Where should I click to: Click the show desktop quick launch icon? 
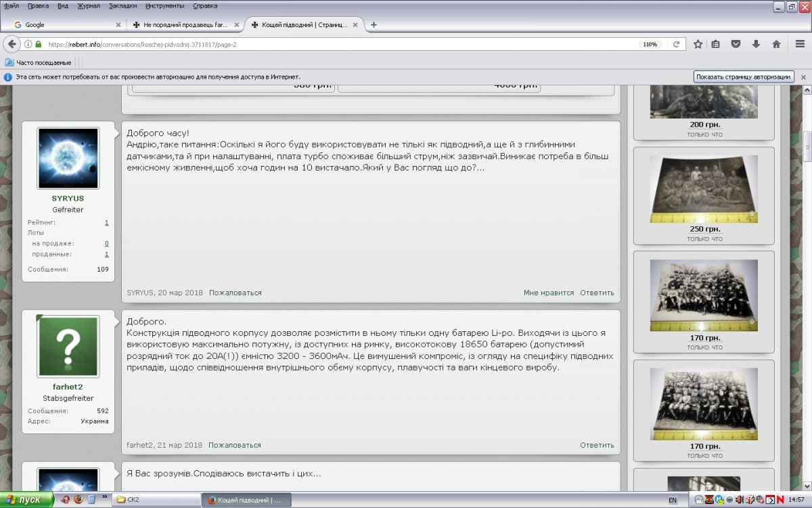point(91,500)
